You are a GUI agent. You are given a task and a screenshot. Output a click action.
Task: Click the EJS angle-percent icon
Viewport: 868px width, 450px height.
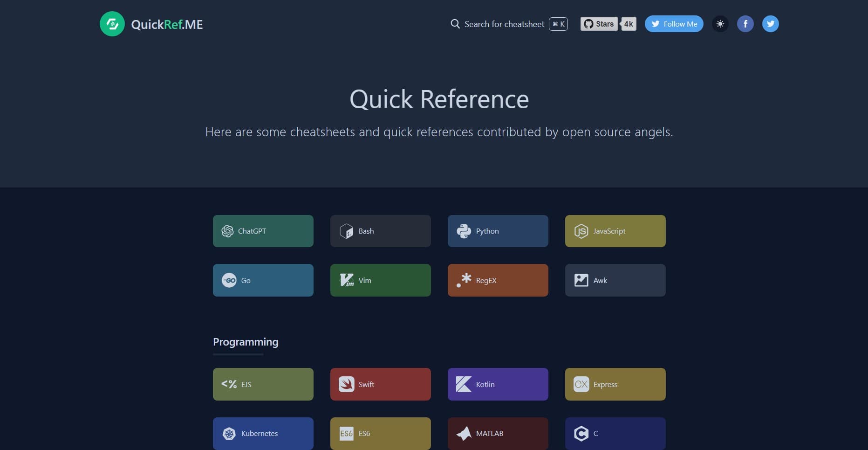(x=229, y=384)
